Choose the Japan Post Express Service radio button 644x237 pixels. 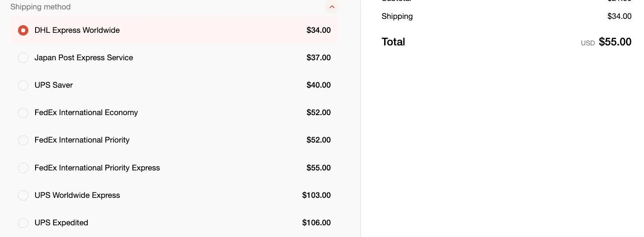click(23, 58)
